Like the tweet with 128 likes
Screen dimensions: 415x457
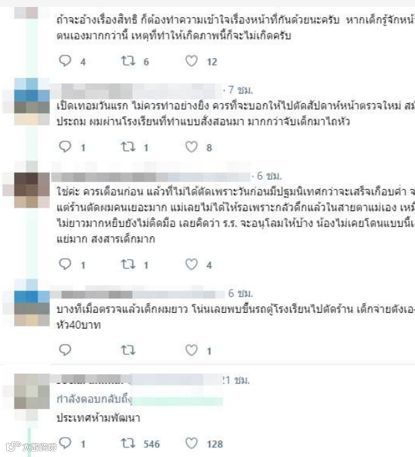point(191,443)
